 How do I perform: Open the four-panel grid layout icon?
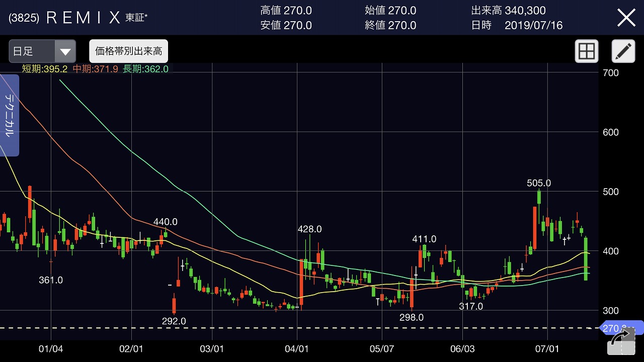click(587, 51)
